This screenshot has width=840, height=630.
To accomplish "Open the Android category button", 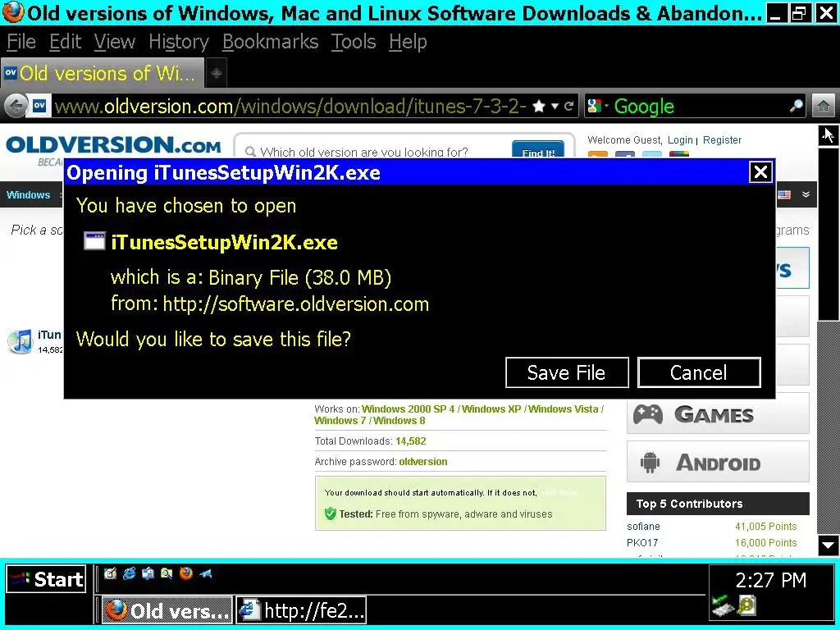I will [x=718, y=462].
